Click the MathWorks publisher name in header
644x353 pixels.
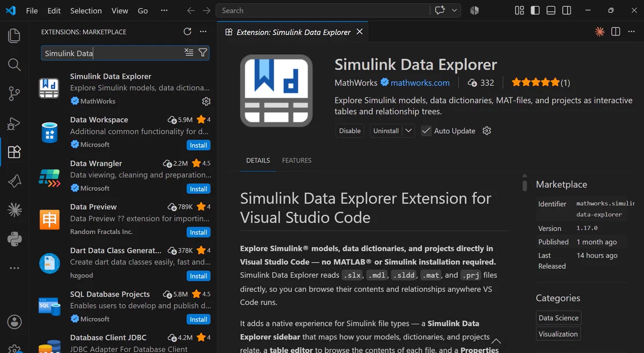point(356,83)
